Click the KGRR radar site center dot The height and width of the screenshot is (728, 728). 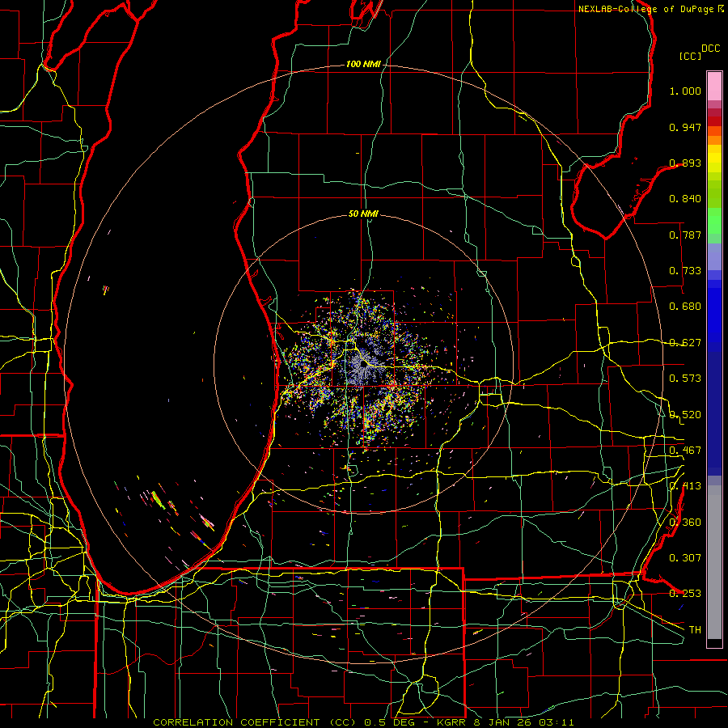[363, 365]
